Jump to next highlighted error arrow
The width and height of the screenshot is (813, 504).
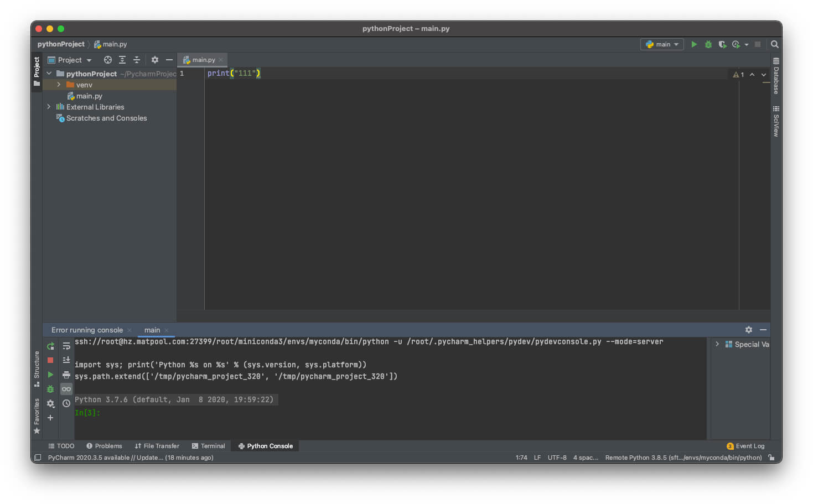click(x=764, y=74)
